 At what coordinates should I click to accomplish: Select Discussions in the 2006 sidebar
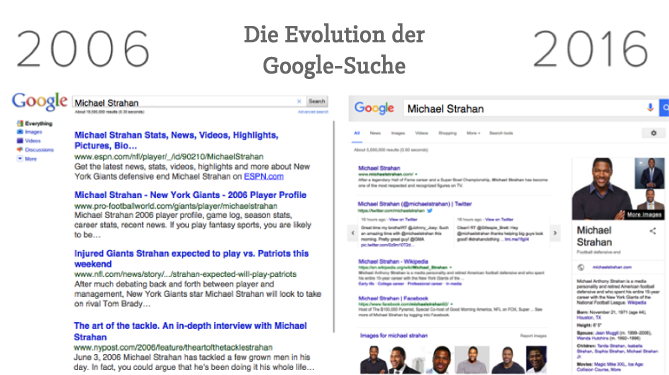click(x=39, y=150)
